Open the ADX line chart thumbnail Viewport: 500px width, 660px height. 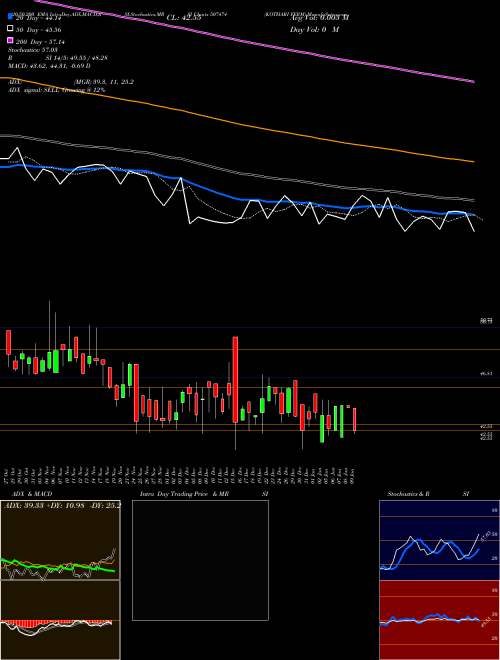tap(60, 540)
